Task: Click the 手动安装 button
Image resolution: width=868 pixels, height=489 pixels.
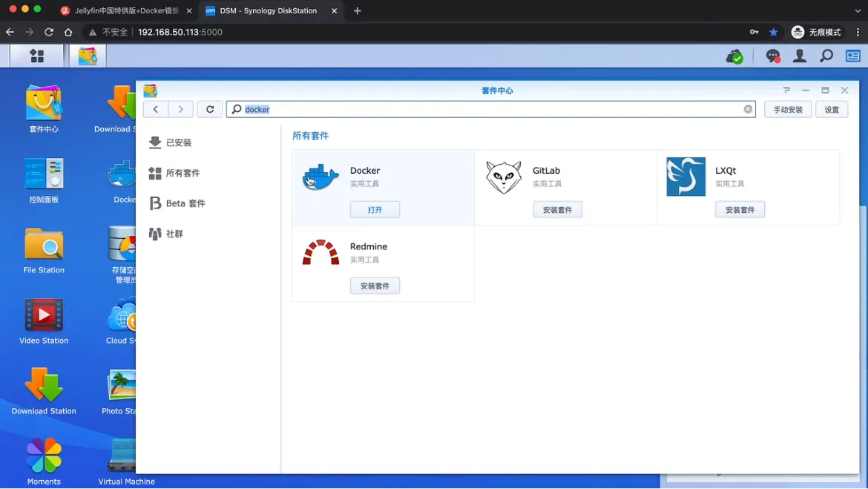Action: 787,109
